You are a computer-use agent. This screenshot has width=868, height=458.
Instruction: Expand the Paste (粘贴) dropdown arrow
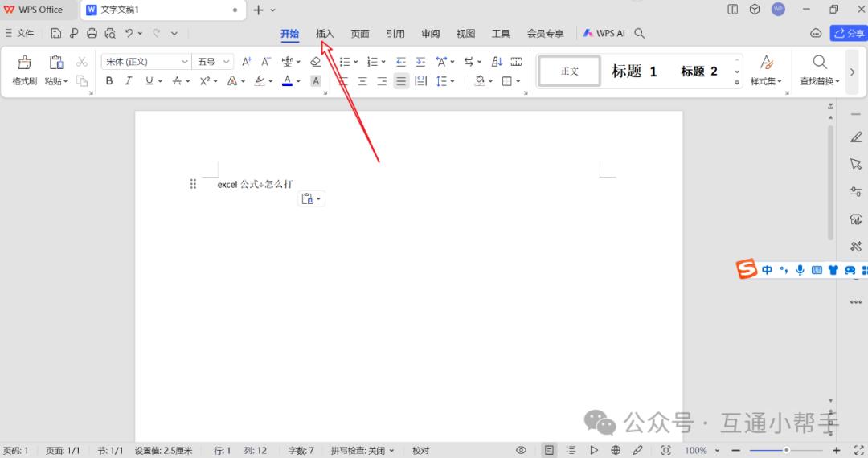pyautogui.click(x=65, y=81)
